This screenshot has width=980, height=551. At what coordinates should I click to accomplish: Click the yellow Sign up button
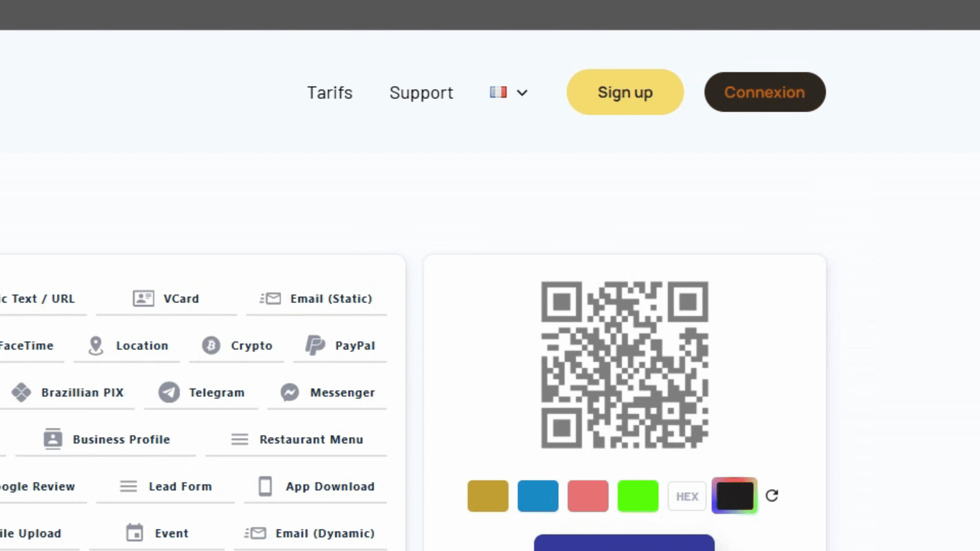[x=625, y=92]
